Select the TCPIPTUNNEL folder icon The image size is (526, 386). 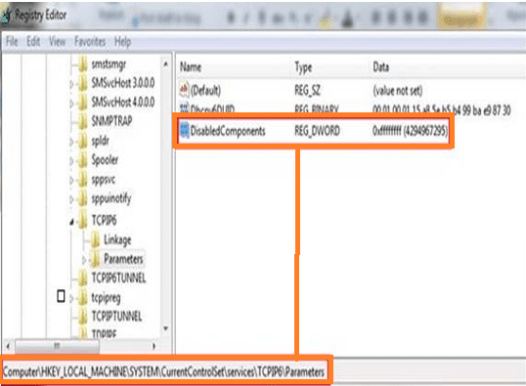pyautogui.click(x=83, y=316)
